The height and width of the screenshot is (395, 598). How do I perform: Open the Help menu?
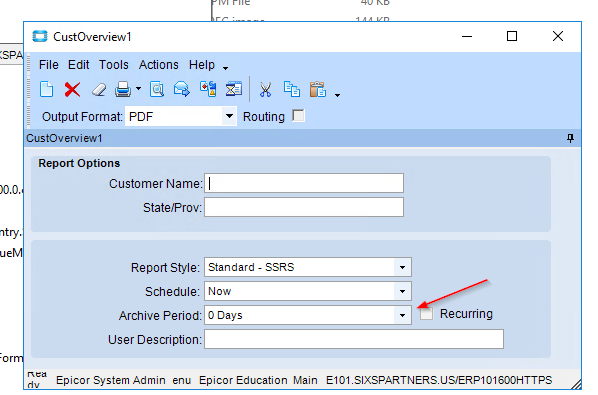[x=202, y=65]
